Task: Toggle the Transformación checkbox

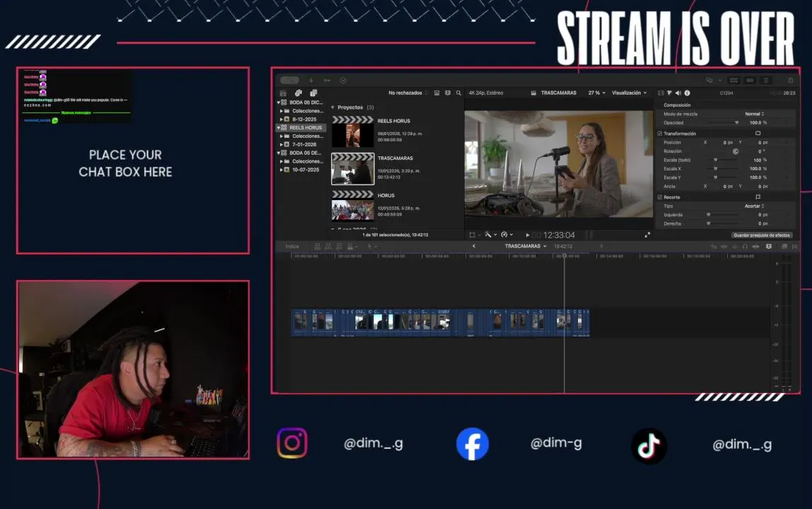Action: (x=660, y=134)
